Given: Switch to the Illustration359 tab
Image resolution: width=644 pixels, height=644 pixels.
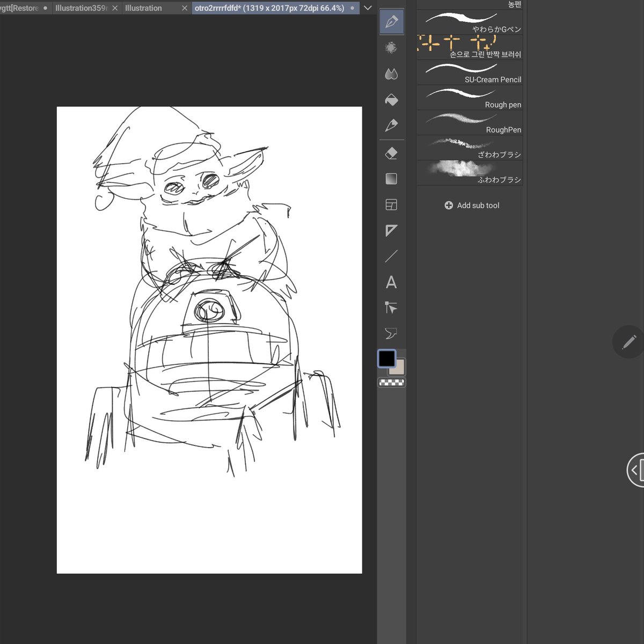Looking at the screenshot, I should click(82, 8).
